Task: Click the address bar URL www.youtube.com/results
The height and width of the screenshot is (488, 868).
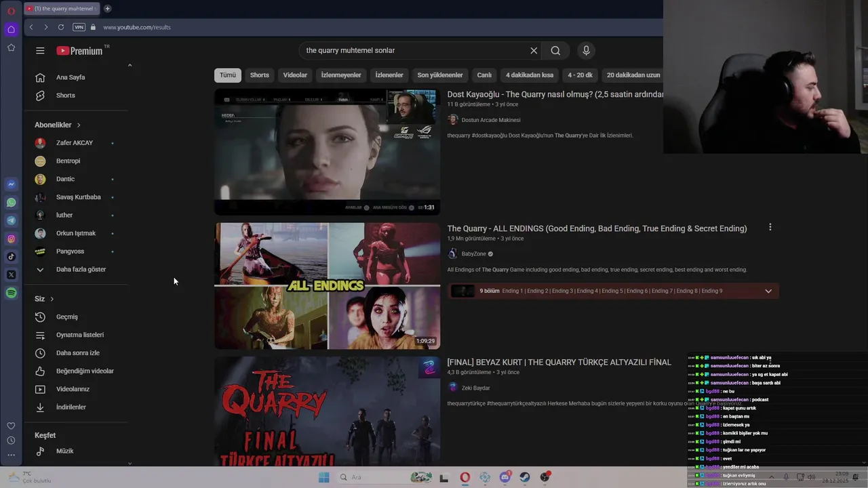Action: point(137,27)
